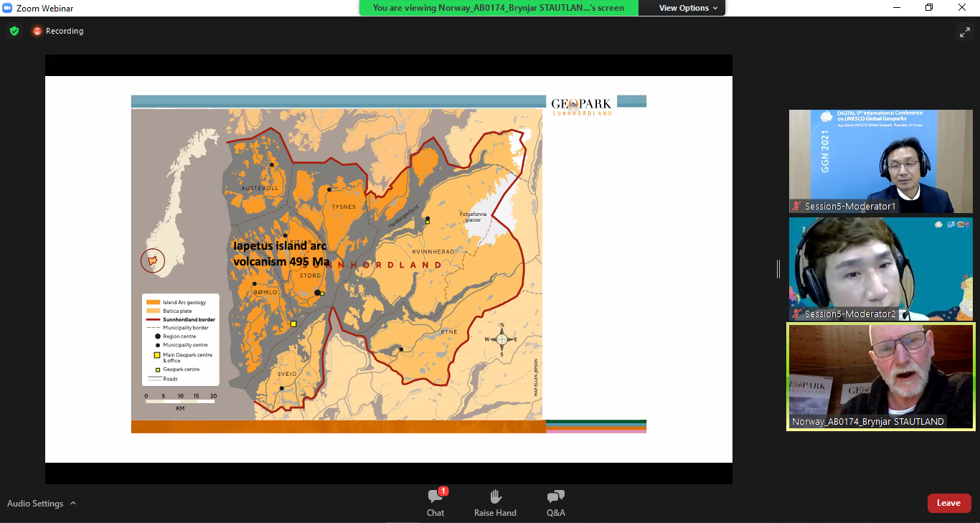Click muted microphone icon on Session5-Moderator1

[796, 207]
